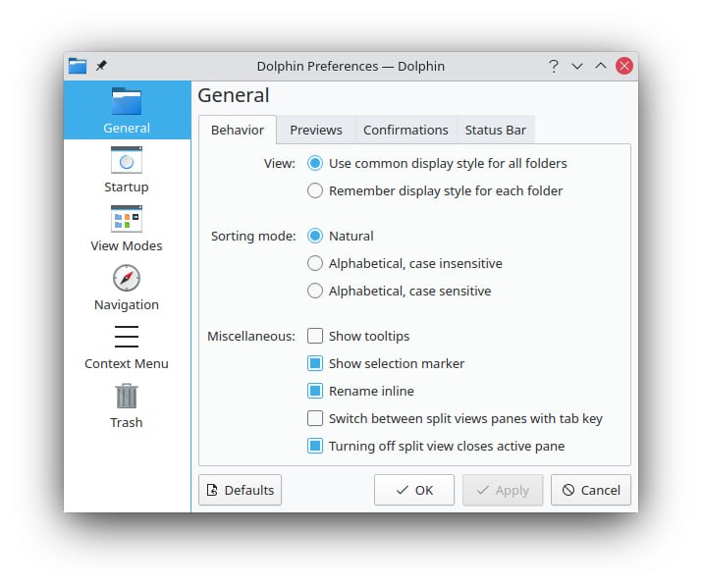Click the question mark help icon
The width and height of the screenshot is (702, 588).
coord(554,66)
